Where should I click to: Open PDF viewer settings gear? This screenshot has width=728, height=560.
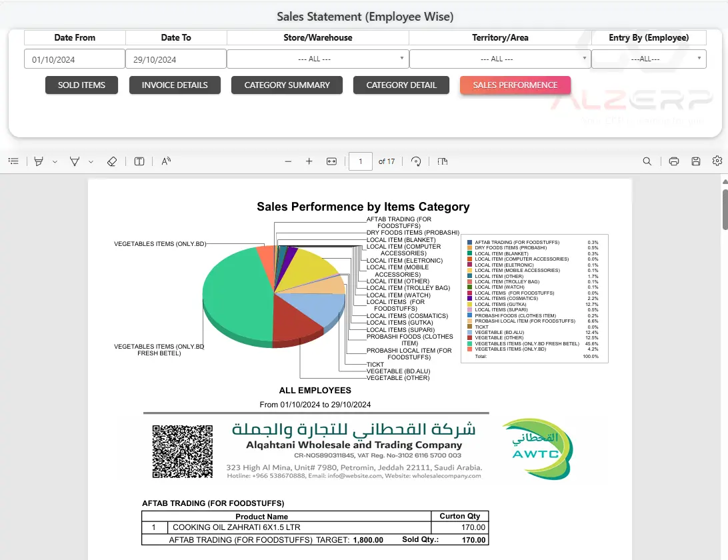point(717,161)
